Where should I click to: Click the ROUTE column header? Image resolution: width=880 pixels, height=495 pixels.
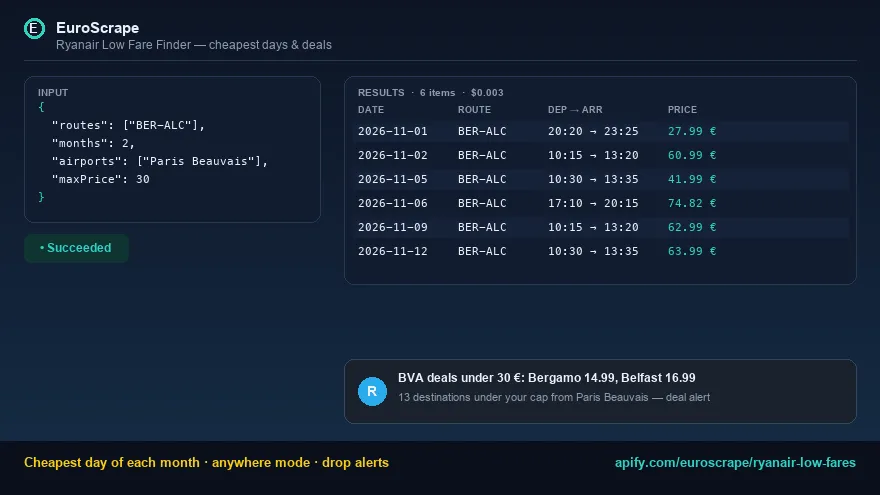(x=474, y=109)
